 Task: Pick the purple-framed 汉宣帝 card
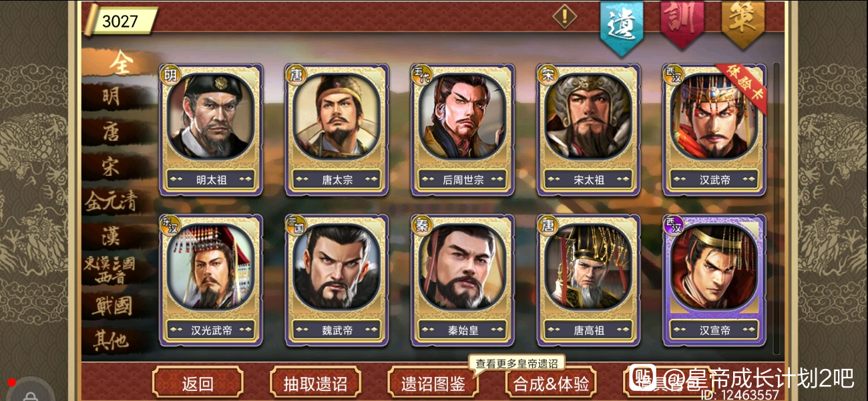pos(714,280)
